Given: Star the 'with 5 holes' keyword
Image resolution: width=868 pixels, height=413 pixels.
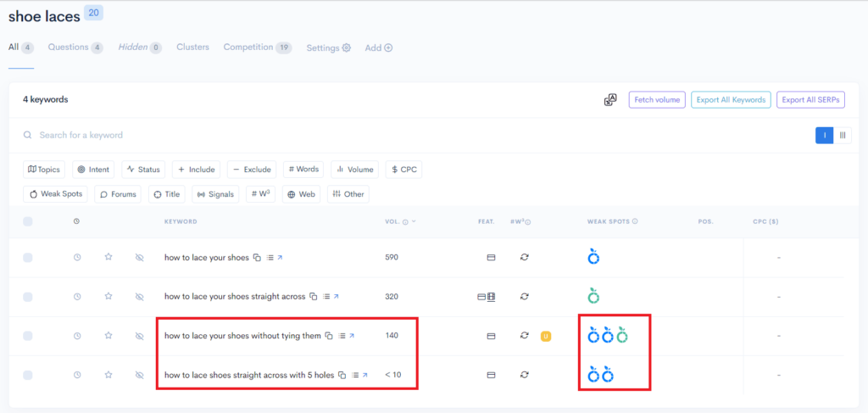Looking at the screenshot, I should tap(108, 375).
